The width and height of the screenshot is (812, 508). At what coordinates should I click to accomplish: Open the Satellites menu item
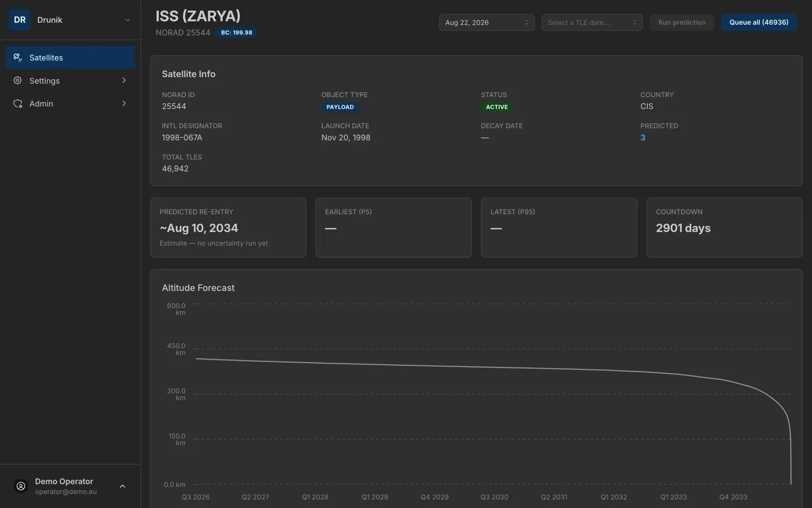tap(70, 58)
